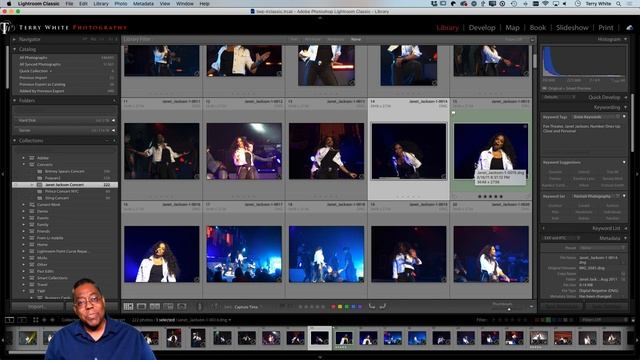Open Prince Concert NYC collection
Viewport: 640px width, 360px height.
click(62, 191)
